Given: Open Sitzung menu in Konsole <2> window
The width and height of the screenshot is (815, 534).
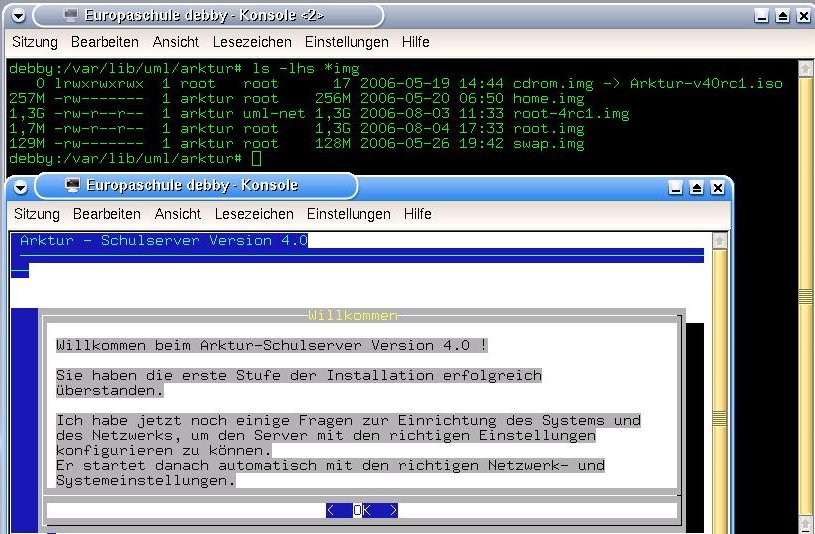Looking at the screenshot, I should 35,42.
